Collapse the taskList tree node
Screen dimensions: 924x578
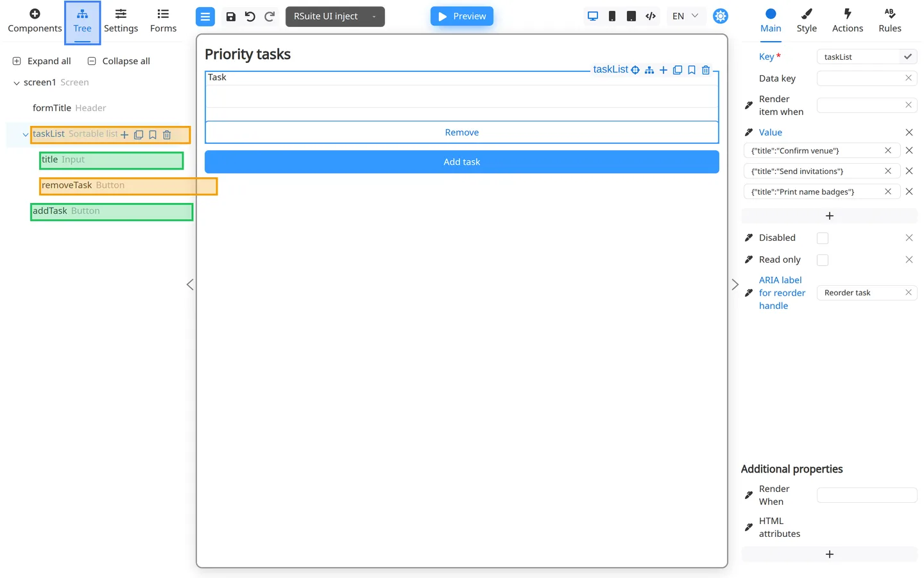point(25,135)
